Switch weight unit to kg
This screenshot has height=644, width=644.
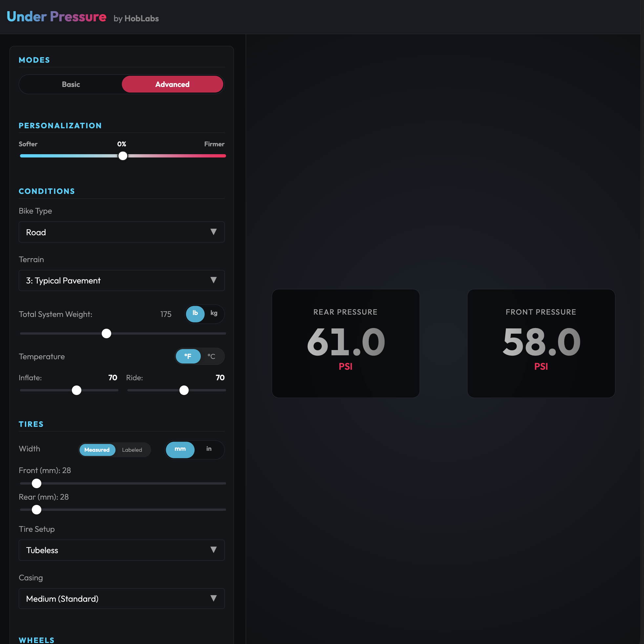click(214, 314)
